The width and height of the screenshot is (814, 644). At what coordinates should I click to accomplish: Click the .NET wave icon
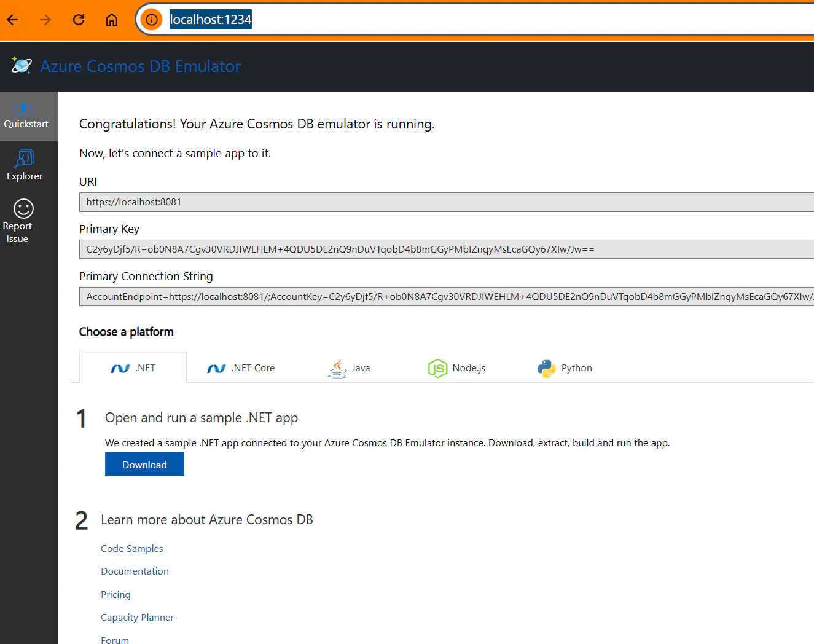[120, 369]
